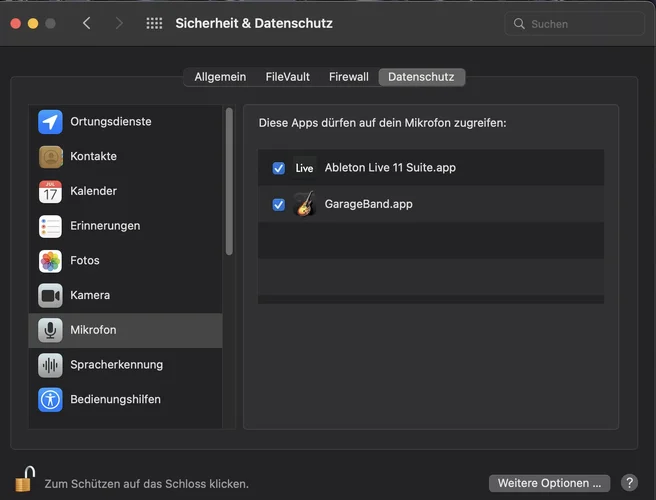Viewport: 656px width, 500px height.
Task: Switch to the Allgemein tab
Action: click(x=219, y=77)
